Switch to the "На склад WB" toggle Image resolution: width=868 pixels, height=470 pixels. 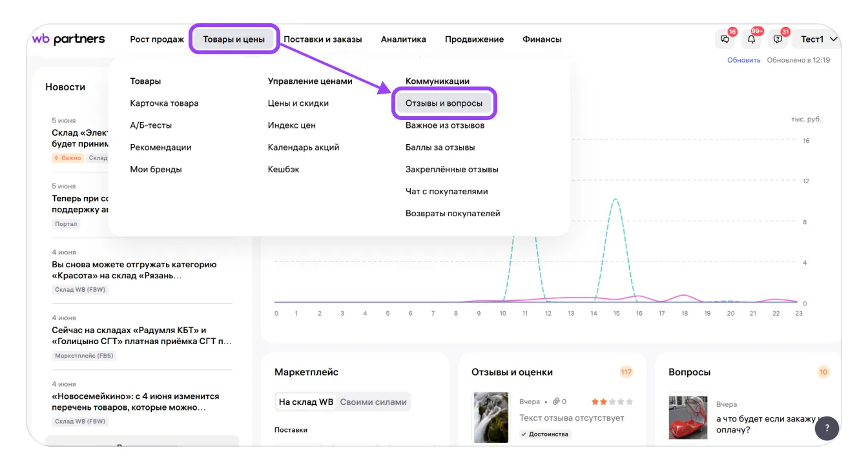(306, 402)
